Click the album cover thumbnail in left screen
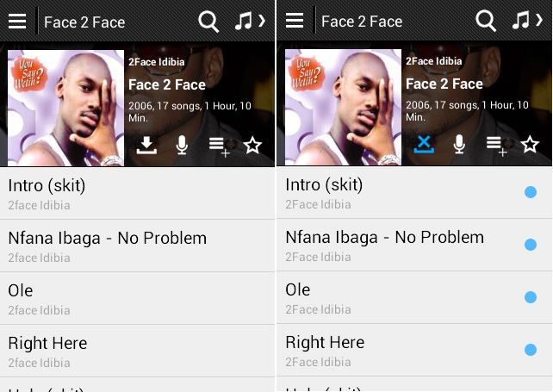 click(65, 108)
